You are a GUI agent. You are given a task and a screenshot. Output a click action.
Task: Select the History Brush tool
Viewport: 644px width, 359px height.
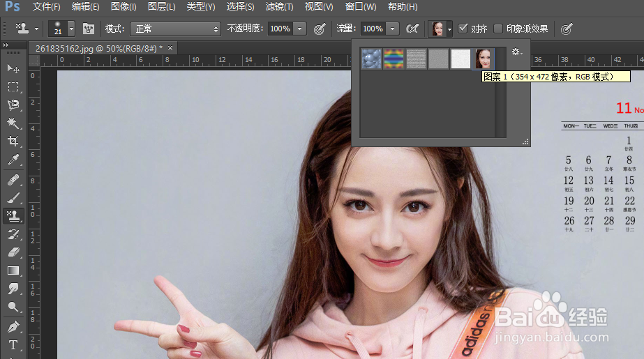13,234
